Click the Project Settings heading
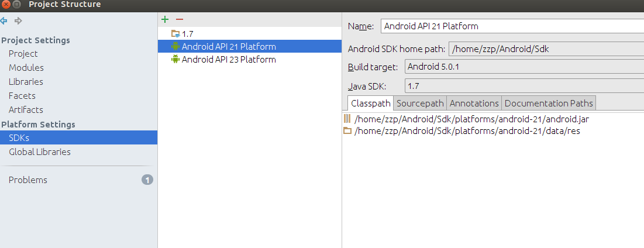644x248 pixels. [35, 40]
